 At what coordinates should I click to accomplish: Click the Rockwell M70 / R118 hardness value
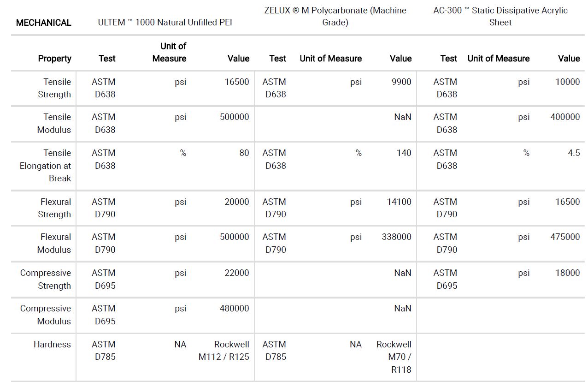coord(394,357)
